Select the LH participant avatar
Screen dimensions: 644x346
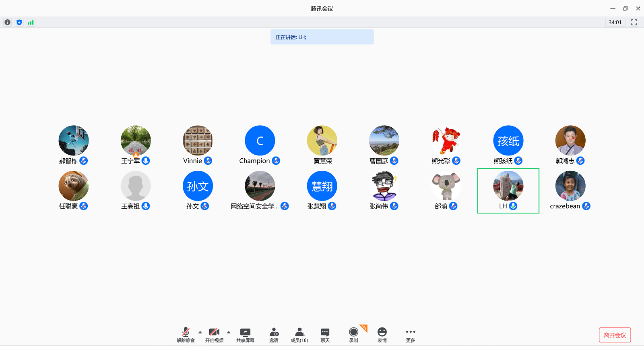(x=508, y=186)
